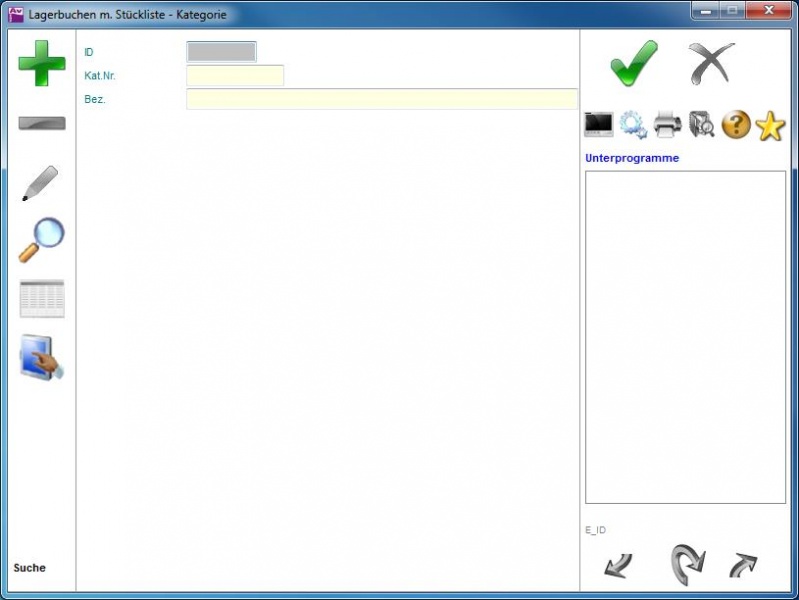799x600 pixels.
Task: Show the table list view icon
Action: [x=42, y=299]
